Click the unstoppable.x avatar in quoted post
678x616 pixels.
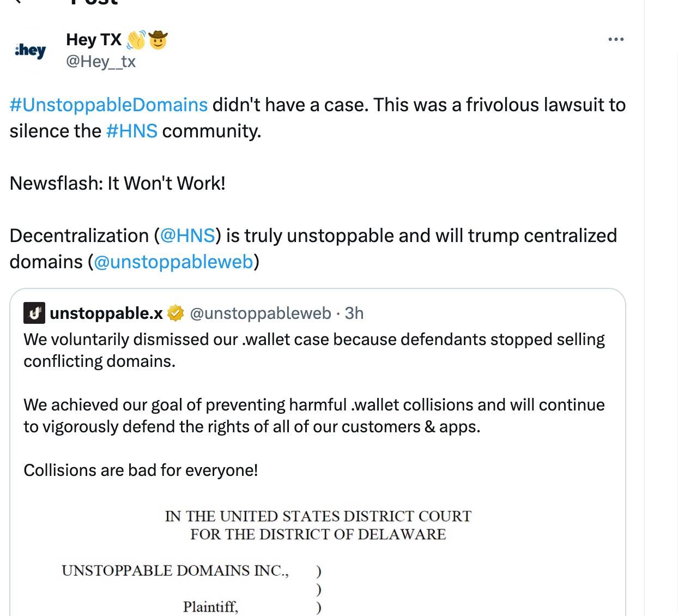click(34, 313)
